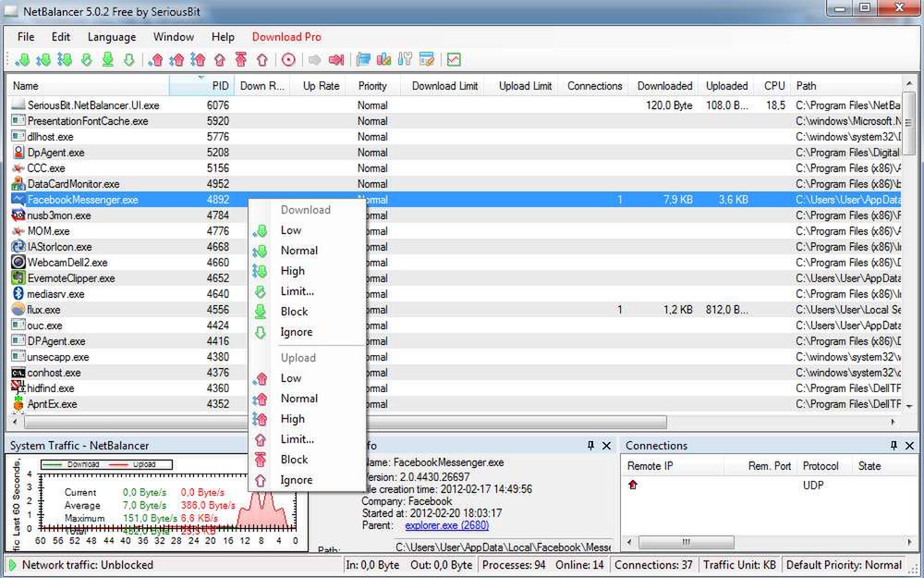This screenshot has width=924, height=578.
Task: Click the Connections panel horizontal scrollbar thumb
Action: 687,541
